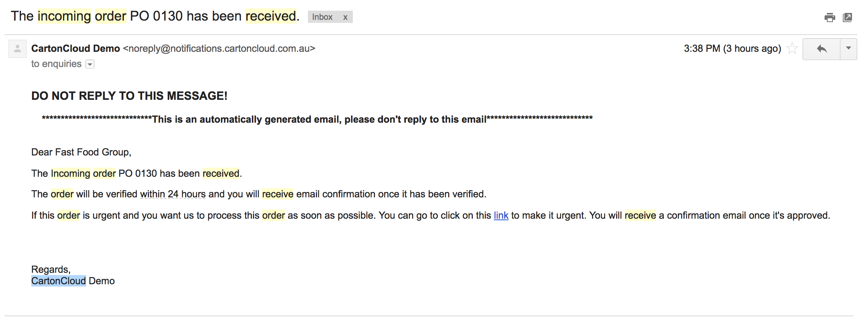The image size is (868, 317).
Task: Click the print all icon
Action: coord(830,18)
